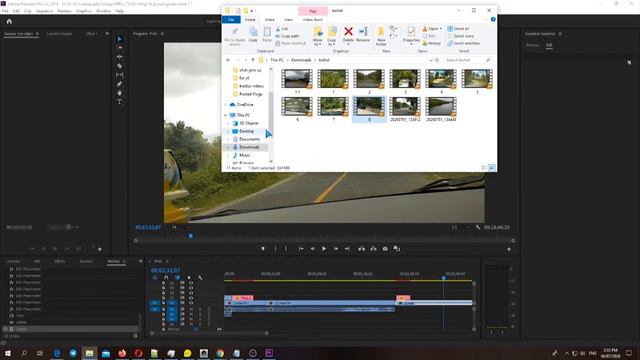Go to In point in Program Monitor
The image size is (640, 360).
301,249
